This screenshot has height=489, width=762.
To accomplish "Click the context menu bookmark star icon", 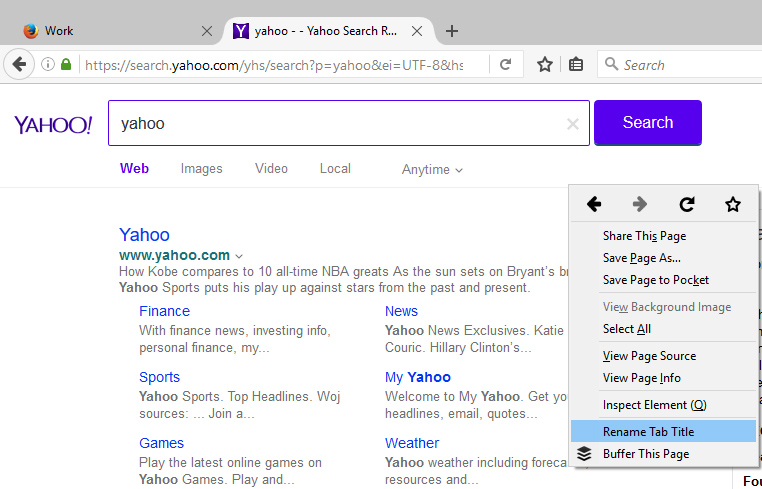I will coord(733,204).
